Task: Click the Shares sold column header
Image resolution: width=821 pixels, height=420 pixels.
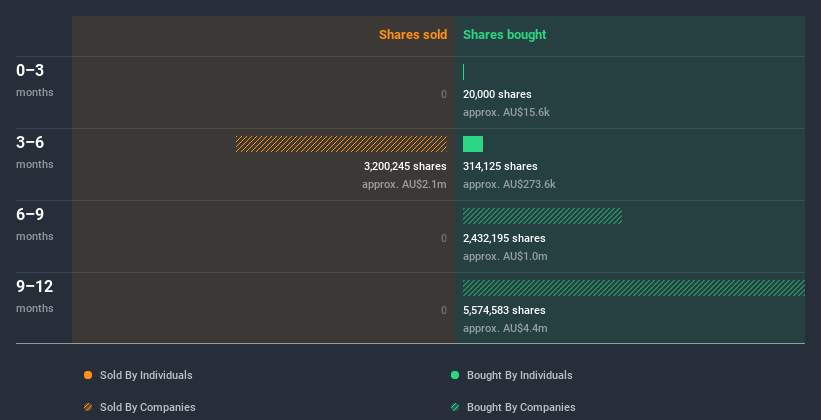Action: click(413, 35)
